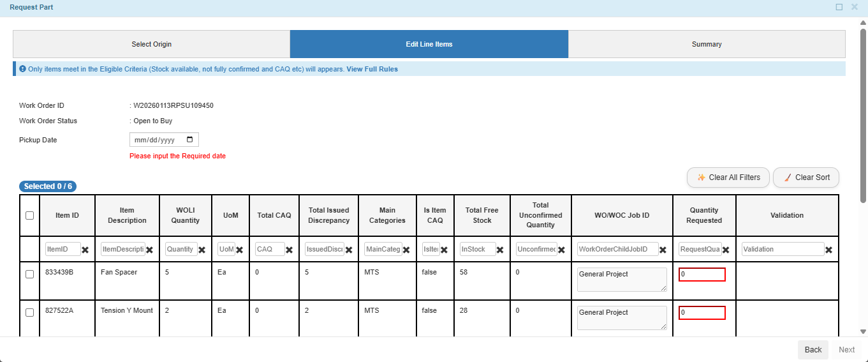Clear the ItemID filter with X icon
This screenshot has width=868, height=362.
(85, 250)
